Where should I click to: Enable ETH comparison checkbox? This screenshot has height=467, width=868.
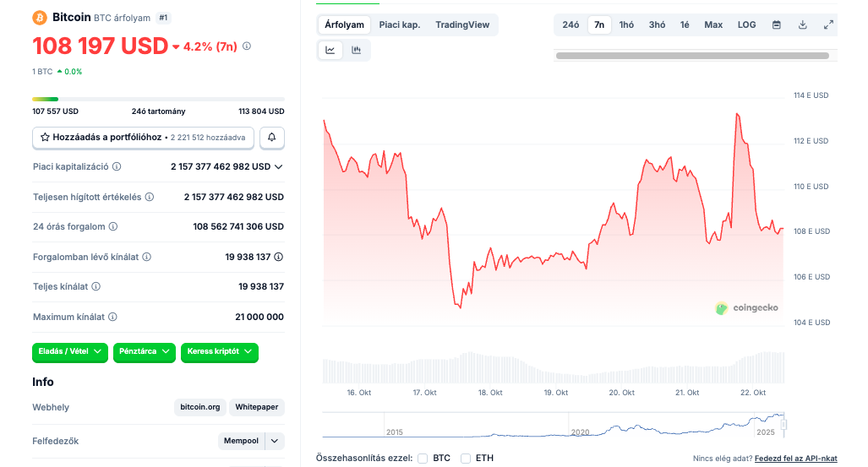466,459
